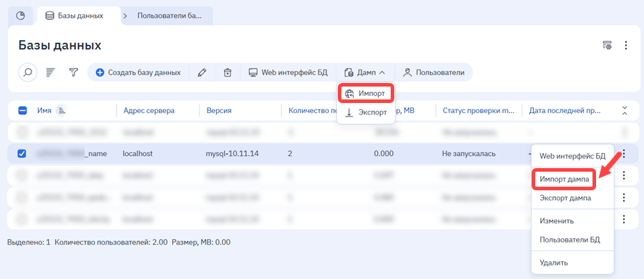Click the Адрес сервера column header
This screenshot has height=279, width=644.
click(149, 111)
